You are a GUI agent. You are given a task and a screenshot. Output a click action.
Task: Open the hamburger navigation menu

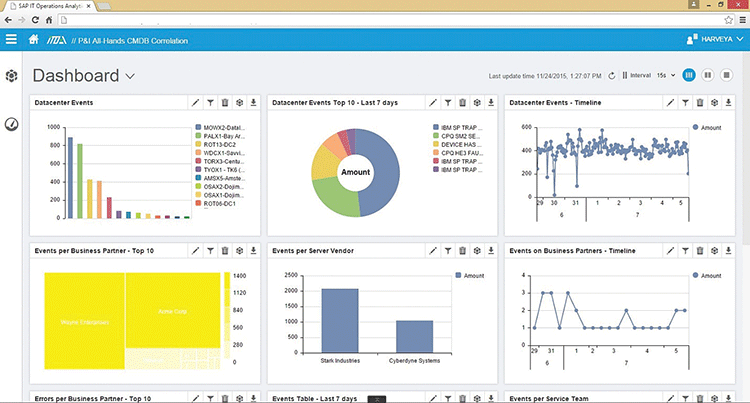pyautogui.click(x=11, y=40)
